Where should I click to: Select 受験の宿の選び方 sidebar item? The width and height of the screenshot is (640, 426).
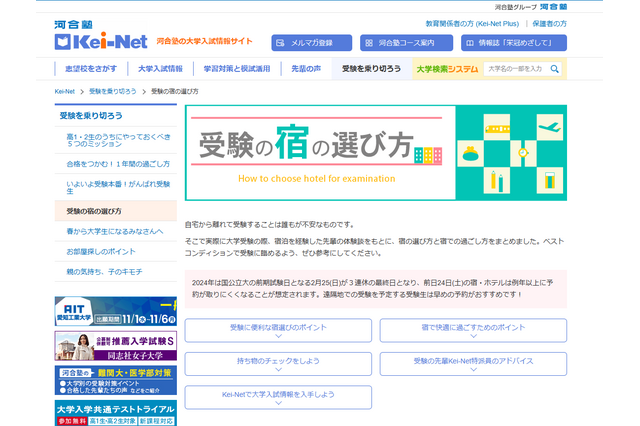[x=116, y=211]
